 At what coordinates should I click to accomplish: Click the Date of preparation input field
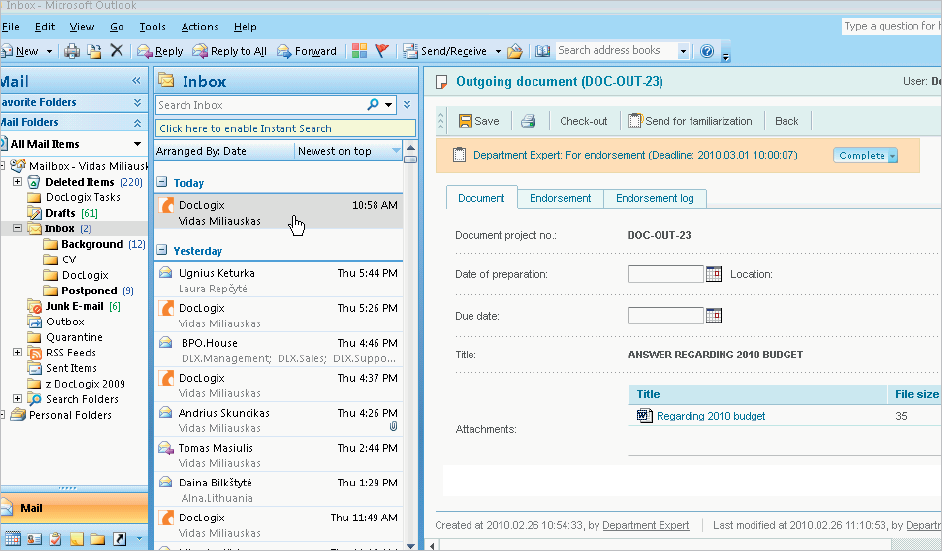click(666, 274)
